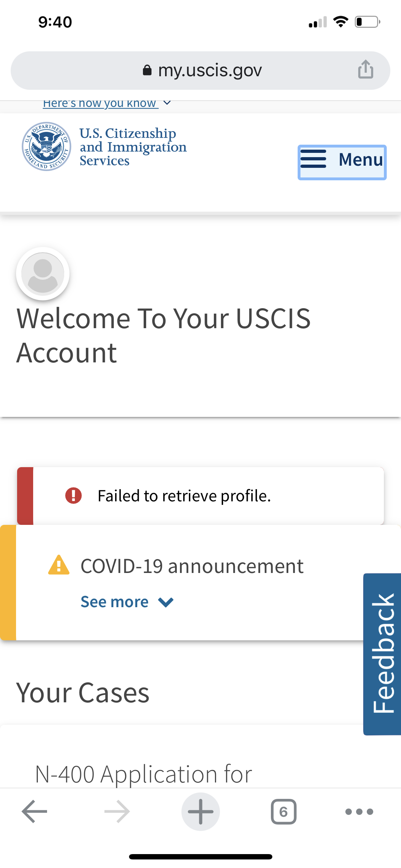The width and height of the screenshot is (401, 868).
Task: Expand the Here's how you know banner
Action: [x=107, y=103]
